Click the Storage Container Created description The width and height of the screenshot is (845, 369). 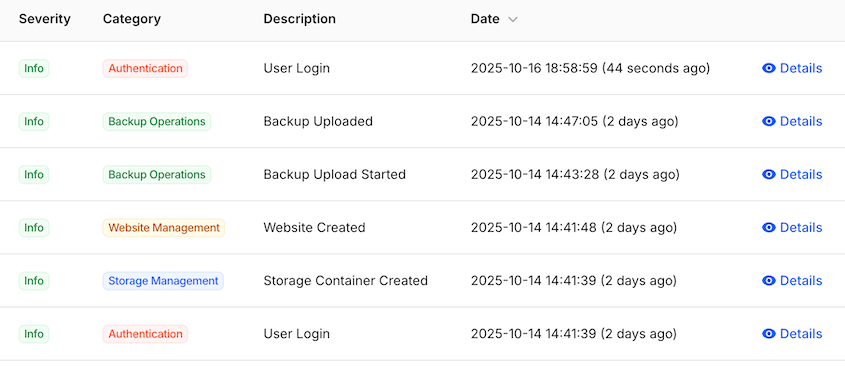(345, 281)
